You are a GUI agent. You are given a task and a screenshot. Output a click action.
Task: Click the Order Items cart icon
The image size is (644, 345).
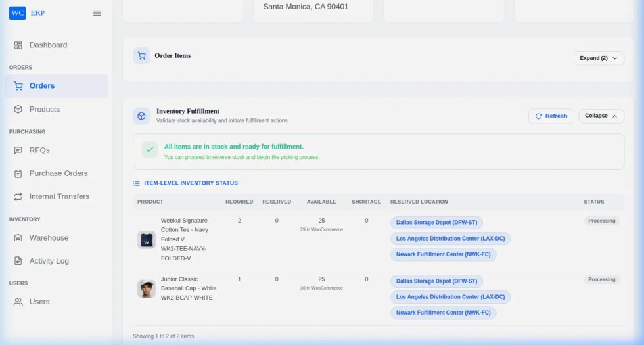click(x=141, y=55)
